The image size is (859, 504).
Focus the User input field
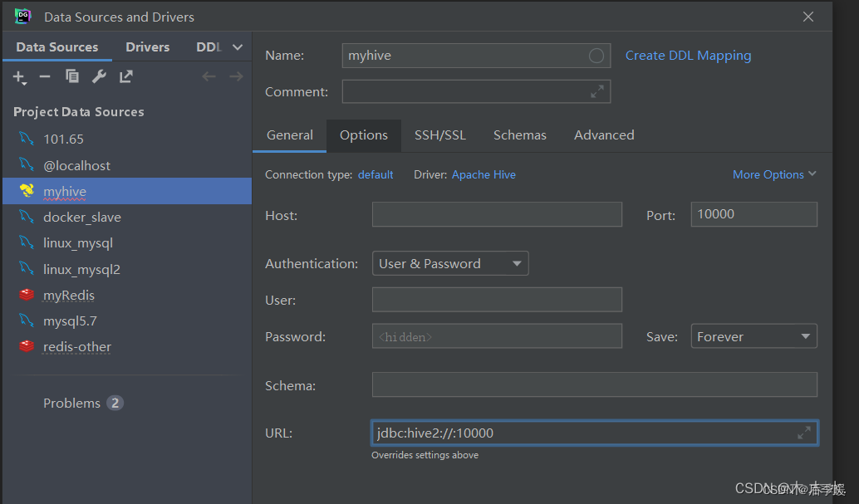[497, 300]
